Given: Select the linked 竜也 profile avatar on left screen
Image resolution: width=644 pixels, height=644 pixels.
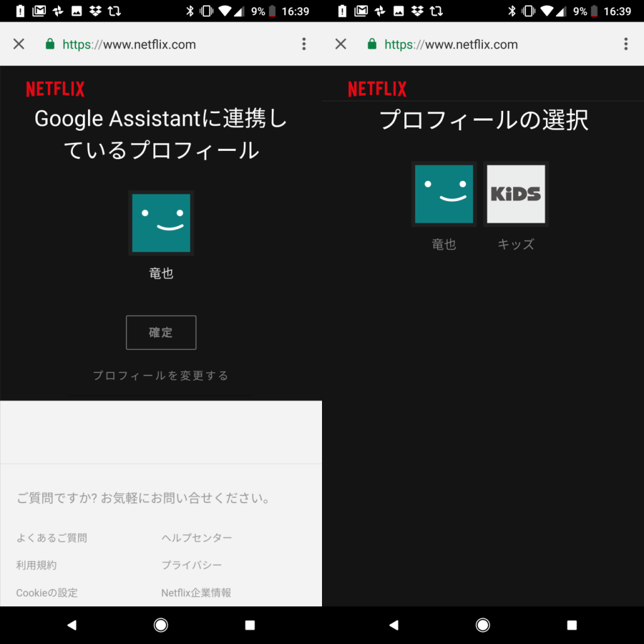Looking at the screenshot, I should click(x=161, y=223).
